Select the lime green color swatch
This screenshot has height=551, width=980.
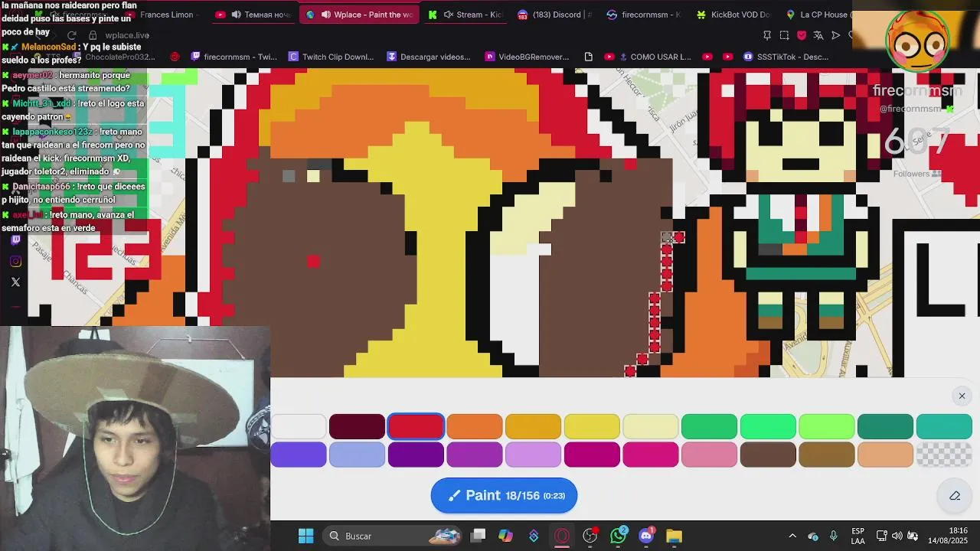[x=827, y=426]
